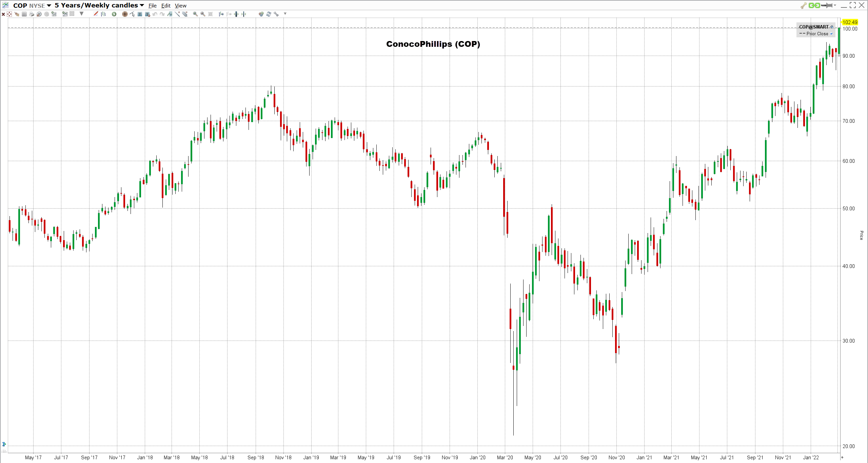
Task: Open the View menu
Action: coord(180,6)
